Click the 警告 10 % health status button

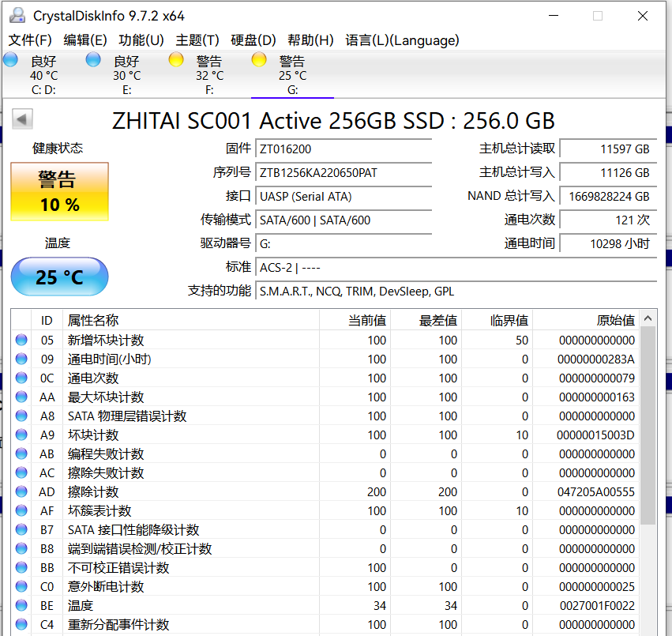60,192
